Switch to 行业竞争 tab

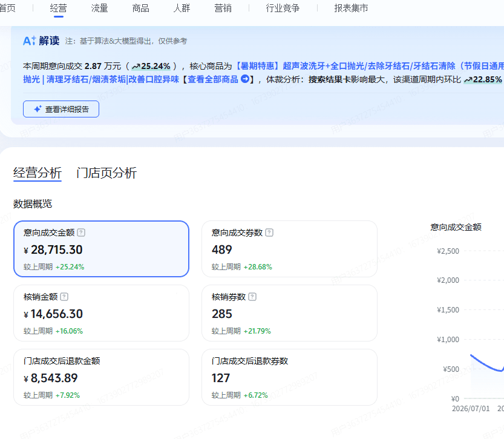click(283, 8)
